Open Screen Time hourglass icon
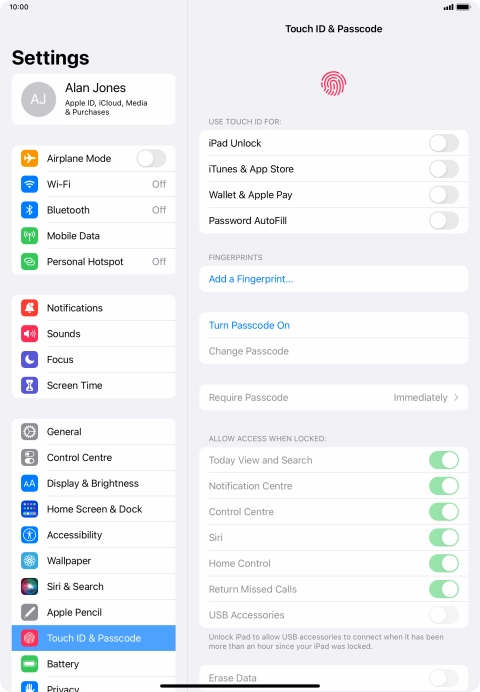 (x=30, y=385)
